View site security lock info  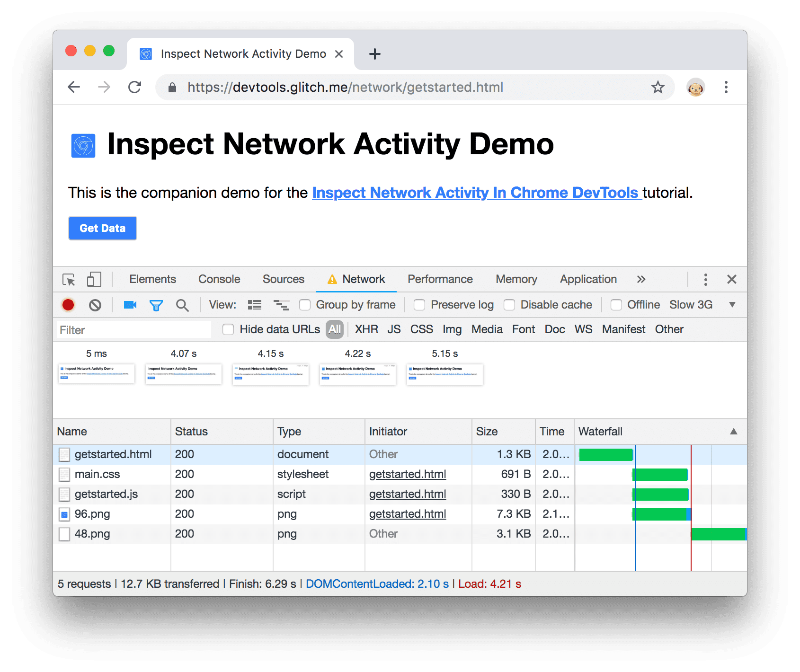[x=172, y=88]
